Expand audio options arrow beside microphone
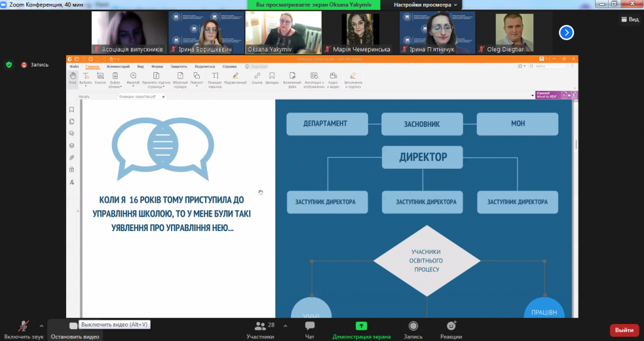 click(x=42, y=326)
